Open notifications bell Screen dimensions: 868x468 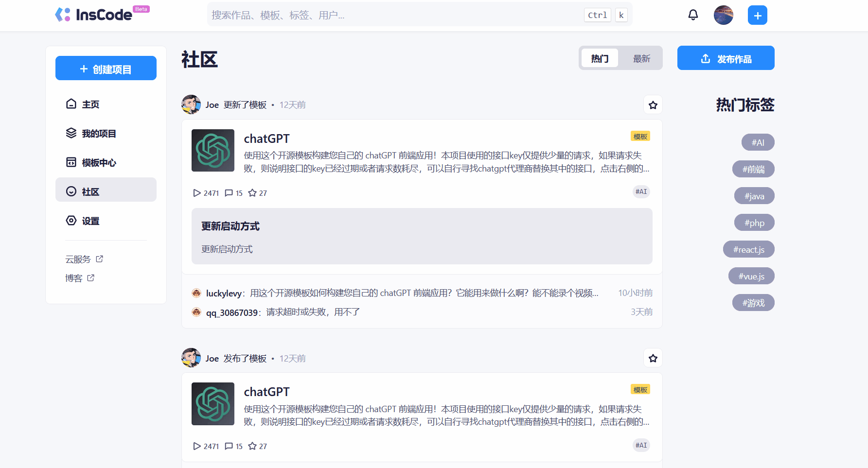693,15
